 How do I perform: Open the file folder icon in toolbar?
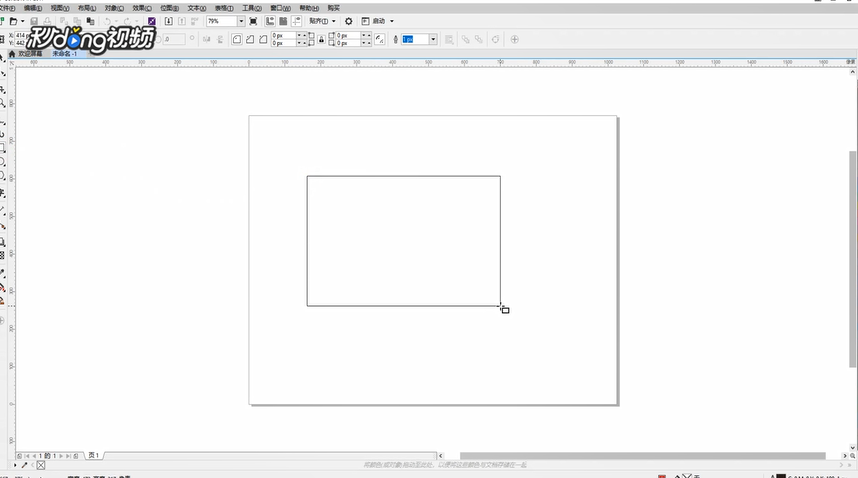point(14,21)
